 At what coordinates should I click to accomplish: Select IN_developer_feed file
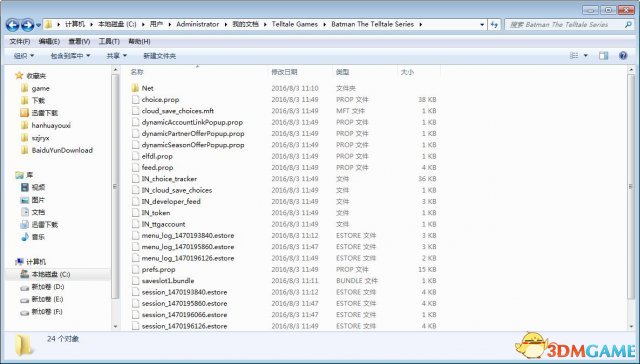(171, 201)
